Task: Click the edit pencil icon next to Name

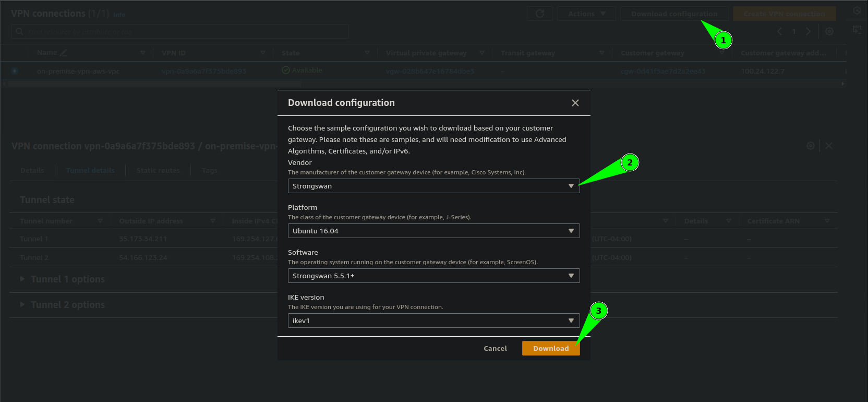Action: tap(64, 53)
